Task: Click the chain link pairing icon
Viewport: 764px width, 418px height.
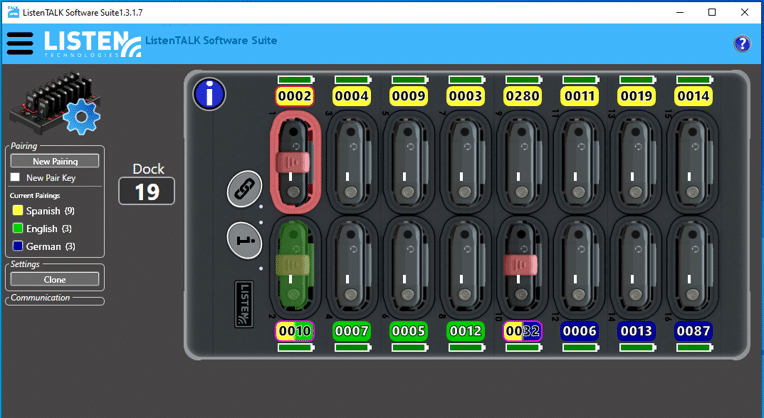Action: point(244,188)
